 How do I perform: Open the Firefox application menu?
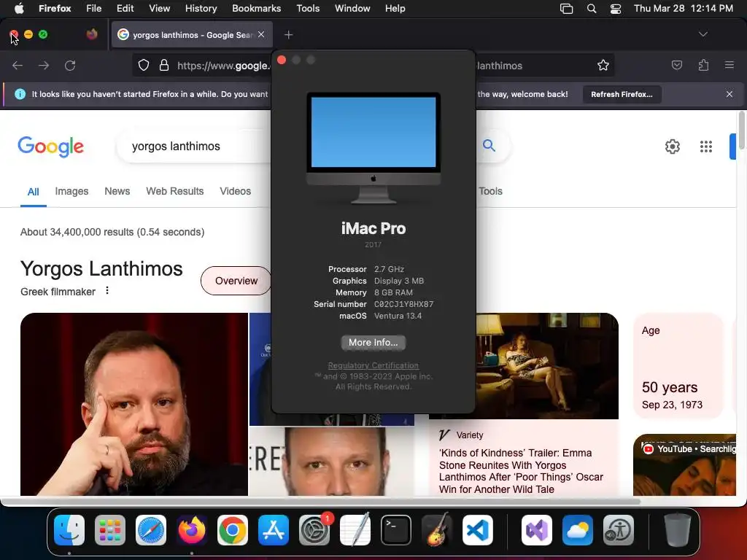55,8
